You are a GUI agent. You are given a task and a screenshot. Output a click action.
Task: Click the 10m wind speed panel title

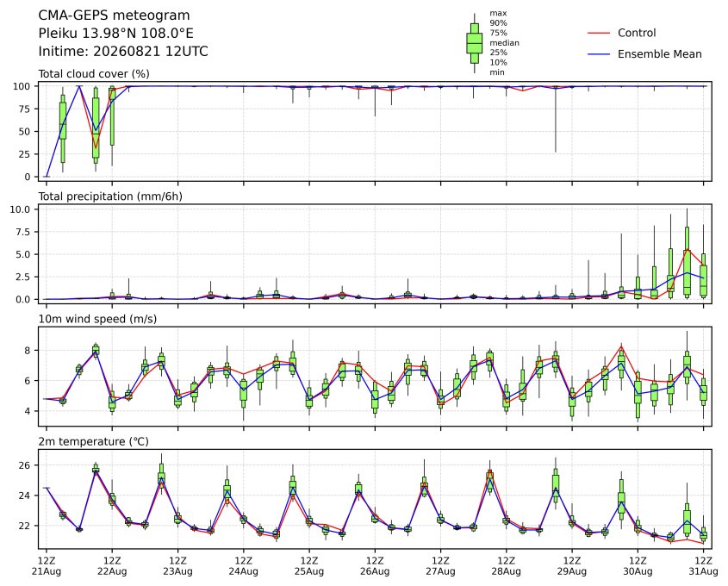[x=97, y=319]
